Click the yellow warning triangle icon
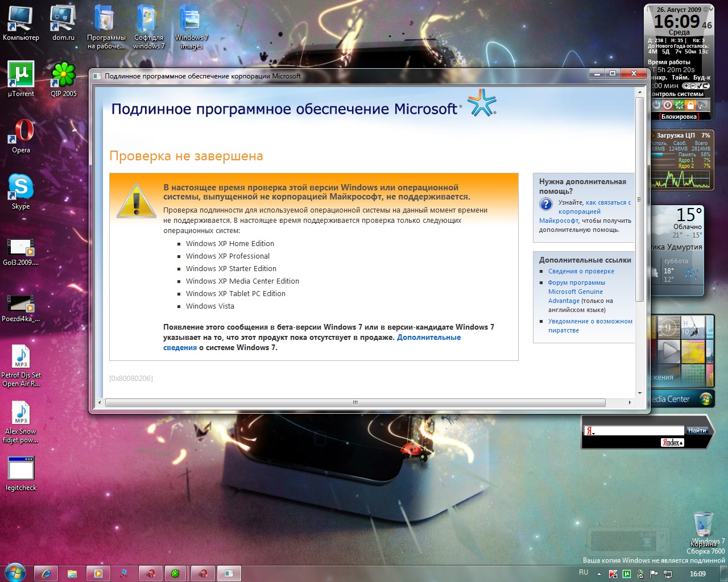This screenshot has width=728, height=582. click(136, 201)
